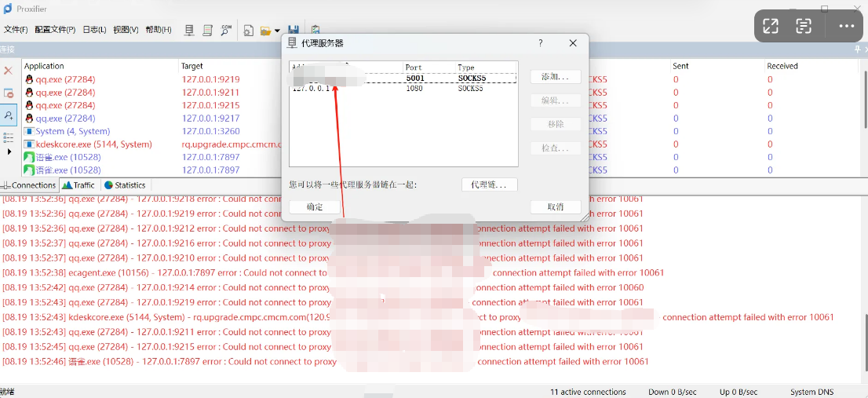Open the Proxy Servers toolbar icon
Image resolution: width=868 pixels, height=398 pixels.
click(x=189, y=31)
